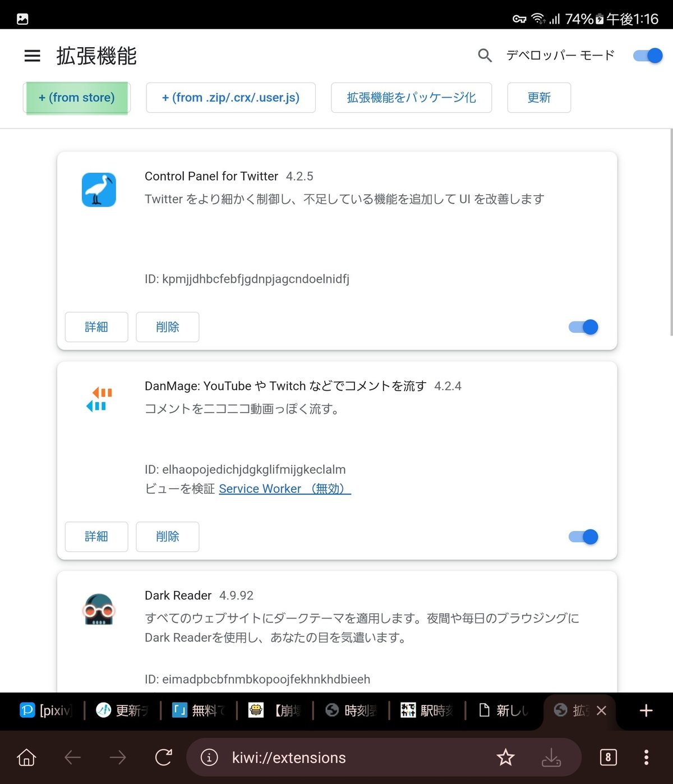Click the reload page icon
Image resolution: width=673 pixels, height=784 pixels.
[x=163, y=758]
